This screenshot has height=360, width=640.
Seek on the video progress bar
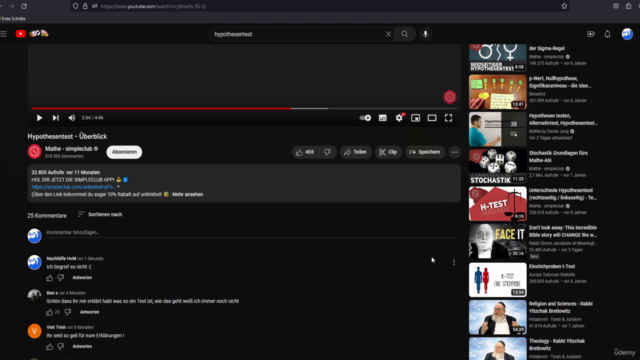pyautogui.click(x=244, y=109)
